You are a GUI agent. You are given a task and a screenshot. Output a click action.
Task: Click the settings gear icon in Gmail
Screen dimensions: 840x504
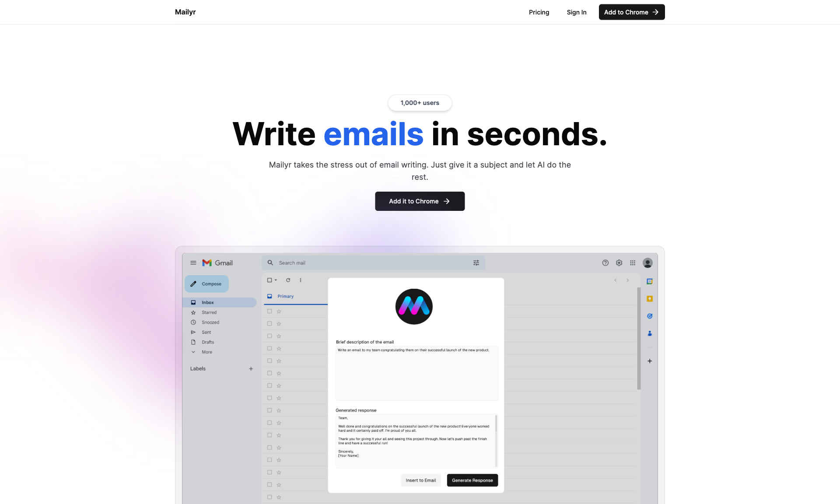tap(619, 263)
